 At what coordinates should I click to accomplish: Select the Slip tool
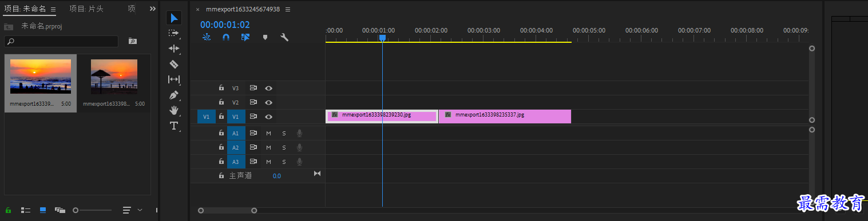tap(175, 79)
